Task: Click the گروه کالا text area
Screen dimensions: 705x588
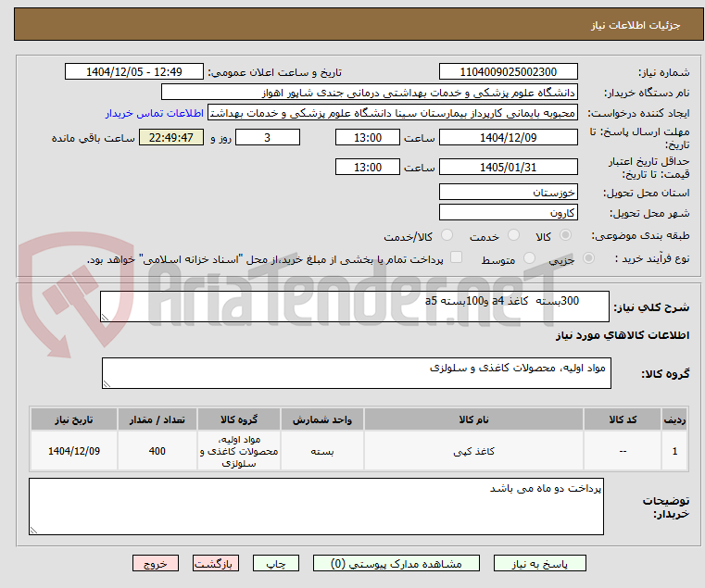Action: click(356, 373)
